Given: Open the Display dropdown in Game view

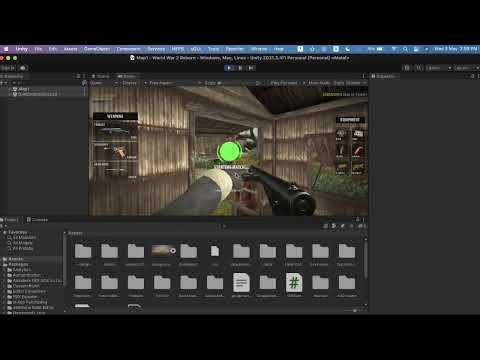Looking at the screenshot, I should click(x=132, y=83).
